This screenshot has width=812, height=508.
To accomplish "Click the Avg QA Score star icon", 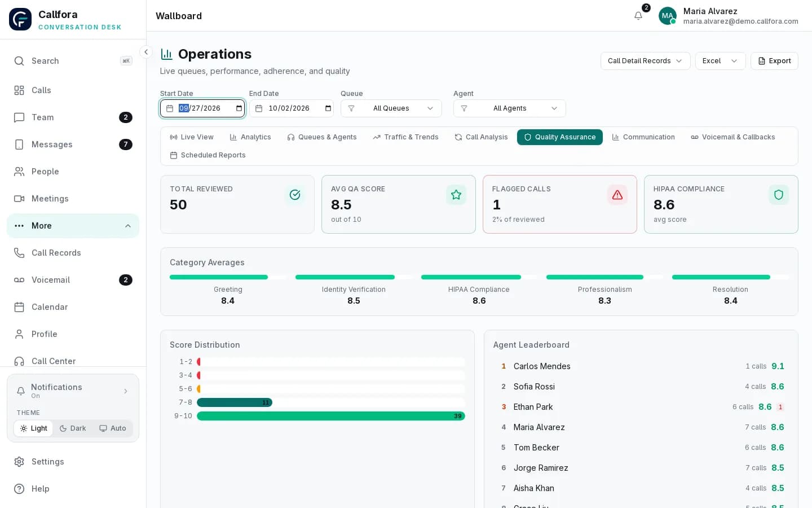I will pyautogui.click(x=456, y=195).
